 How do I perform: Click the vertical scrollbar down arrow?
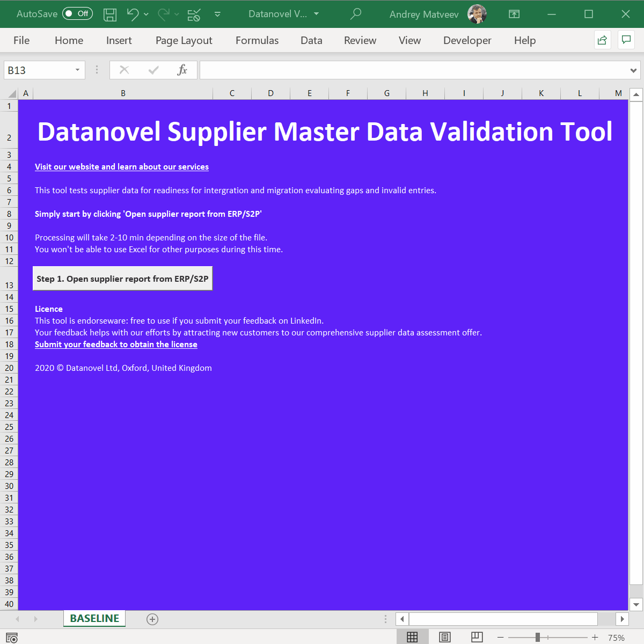(x=636, y=604)
